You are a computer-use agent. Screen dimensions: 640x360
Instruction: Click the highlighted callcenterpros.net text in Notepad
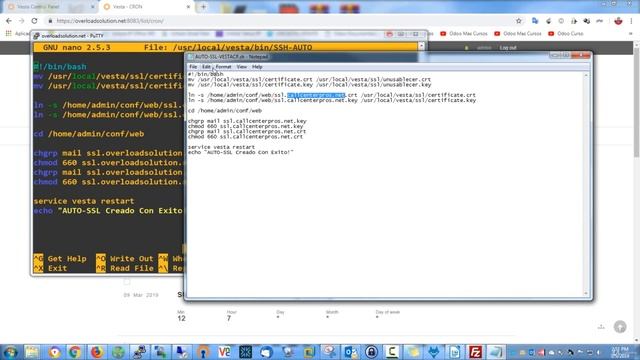tap(316, 95)
